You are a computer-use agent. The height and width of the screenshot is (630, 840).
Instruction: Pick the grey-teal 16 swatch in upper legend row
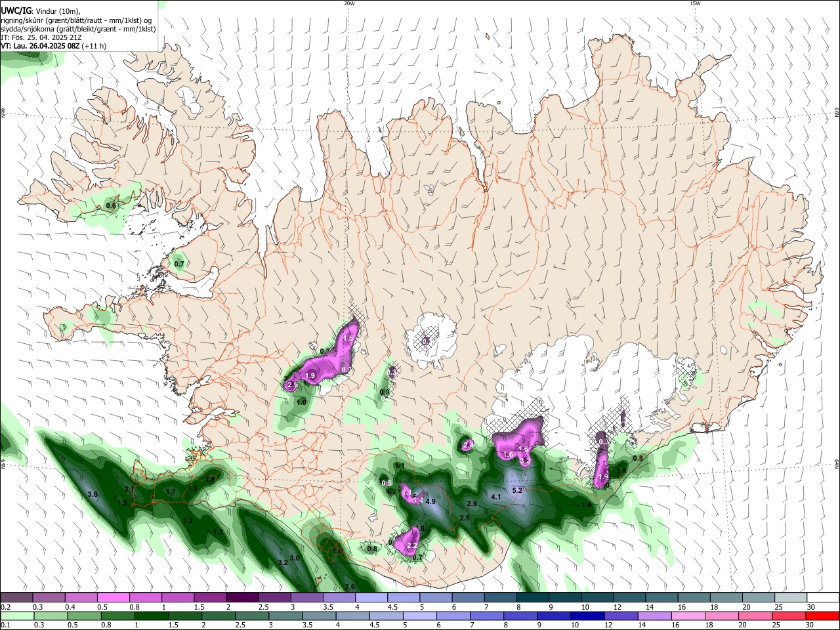click(694, 597)
